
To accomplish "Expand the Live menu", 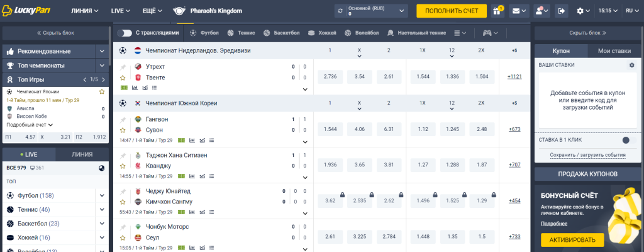I will tap(120, 11).
